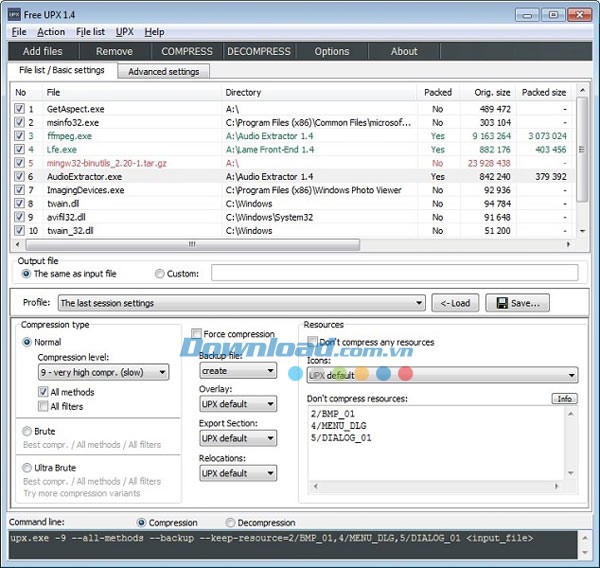This screenshot has height=568, width=600.
Task: Select the Ultra Brute compression type
Action: 27,467
